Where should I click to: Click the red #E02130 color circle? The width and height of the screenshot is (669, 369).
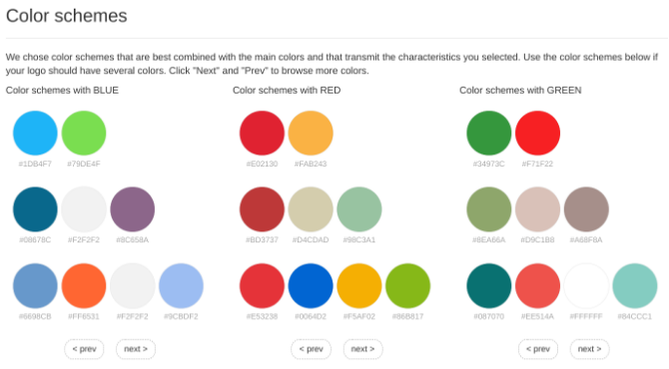[262, 133]
